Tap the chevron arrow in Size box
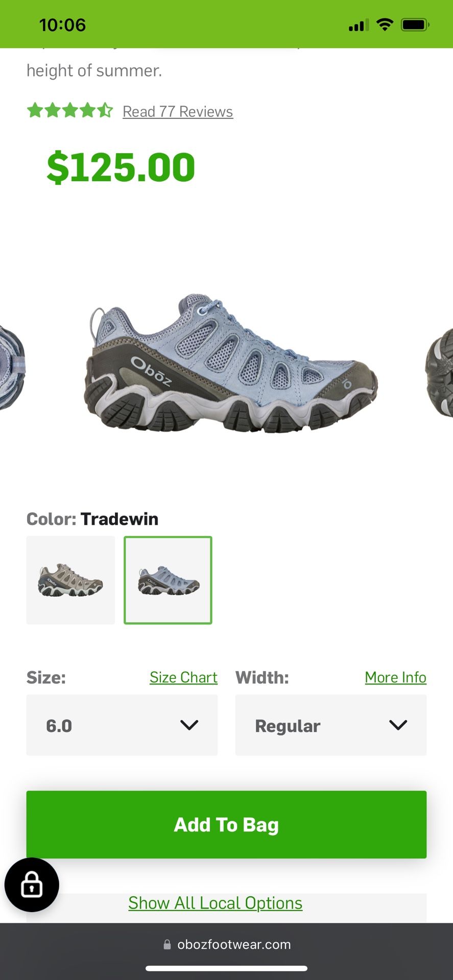 [x=189, y=725]
